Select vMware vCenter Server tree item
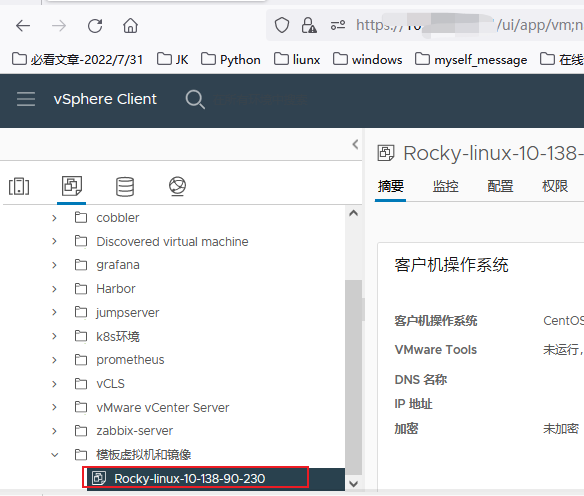The width and height of the screenshot is (584, 496). (162, 407)
